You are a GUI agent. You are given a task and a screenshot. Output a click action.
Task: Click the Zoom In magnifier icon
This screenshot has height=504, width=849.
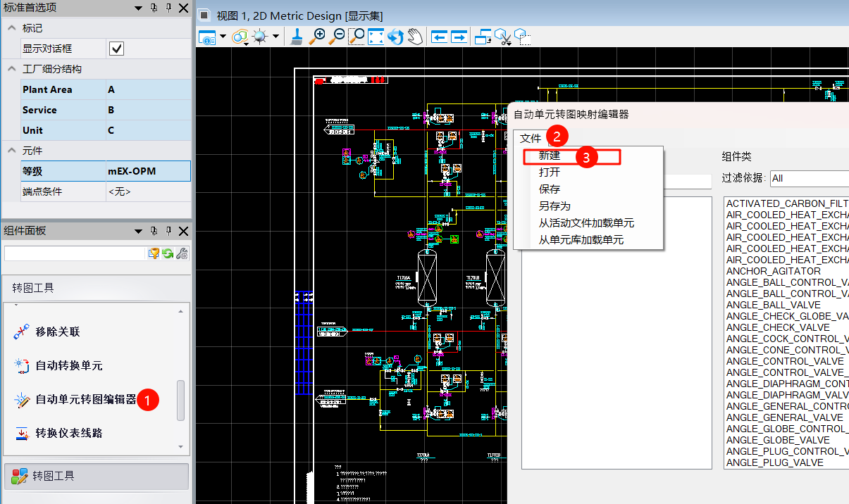click(318, 36)
